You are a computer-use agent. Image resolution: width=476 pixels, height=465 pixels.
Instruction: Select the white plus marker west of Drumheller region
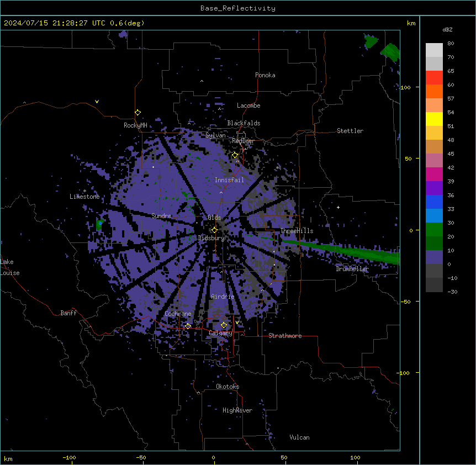pyautogui.click(x=338, y=207)
